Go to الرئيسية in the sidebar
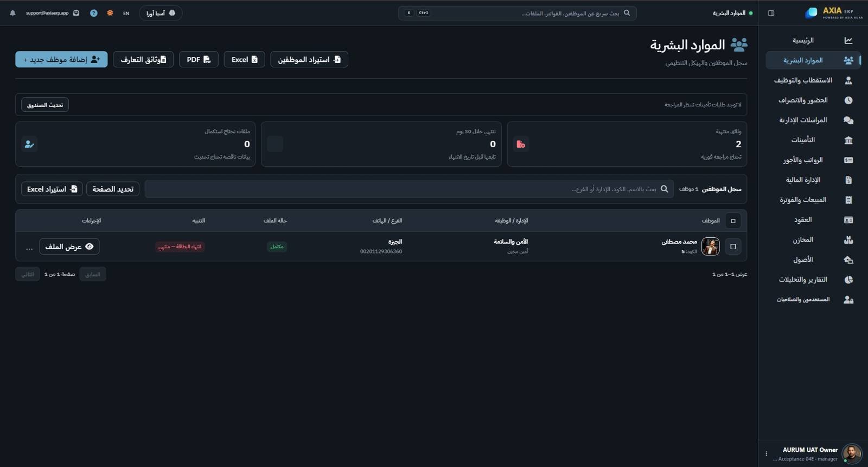868x467 pixels. click(x=812, y=41)
